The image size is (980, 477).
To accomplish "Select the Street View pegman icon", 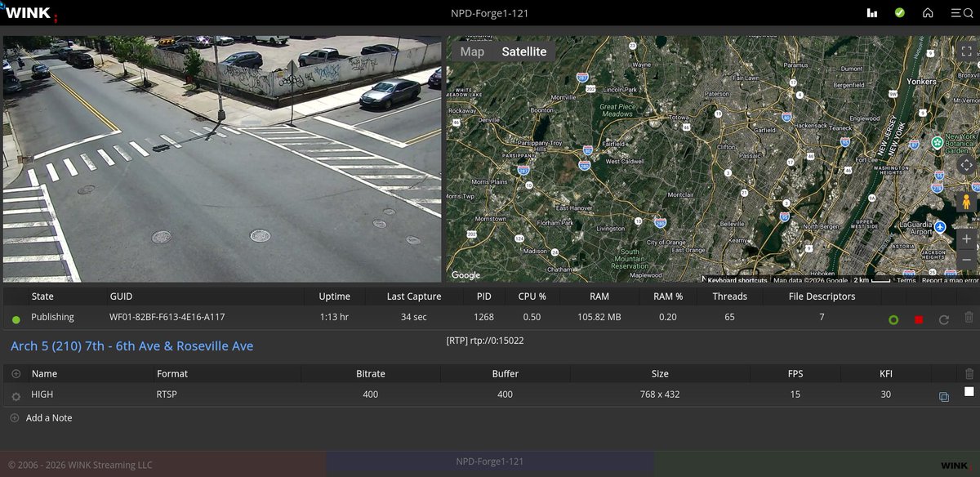I will click(966, 201).
